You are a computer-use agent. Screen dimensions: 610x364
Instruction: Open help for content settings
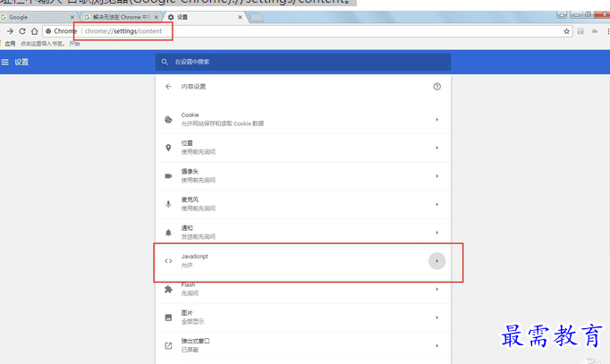click(x=436, y=87)
